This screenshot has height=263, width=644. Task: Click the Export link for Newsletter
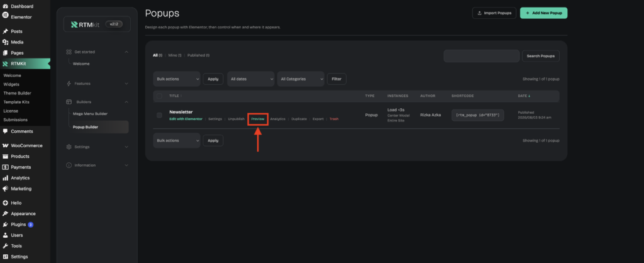pos(318,119)
